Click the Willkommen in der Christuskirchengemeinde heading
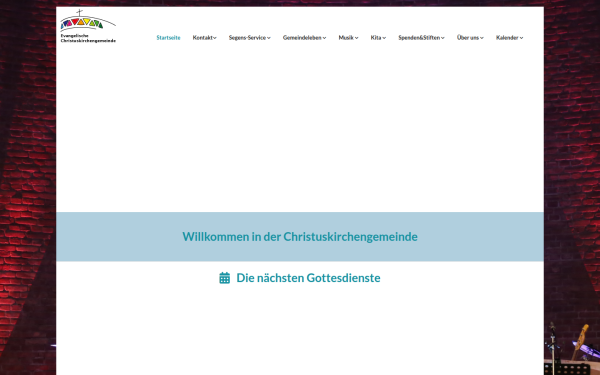 [300, 237]
